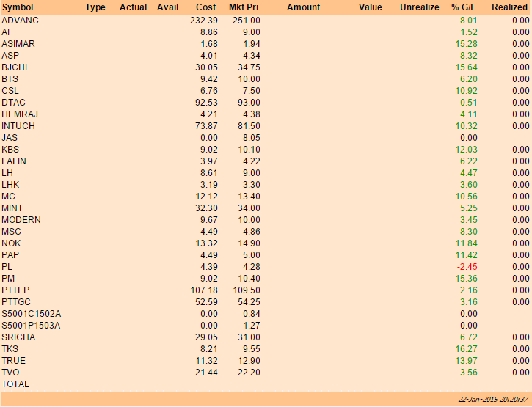Click DTAC market price 93.00
Image resolution: width=532 pixels, height=407 pixels.
[249, 103]
